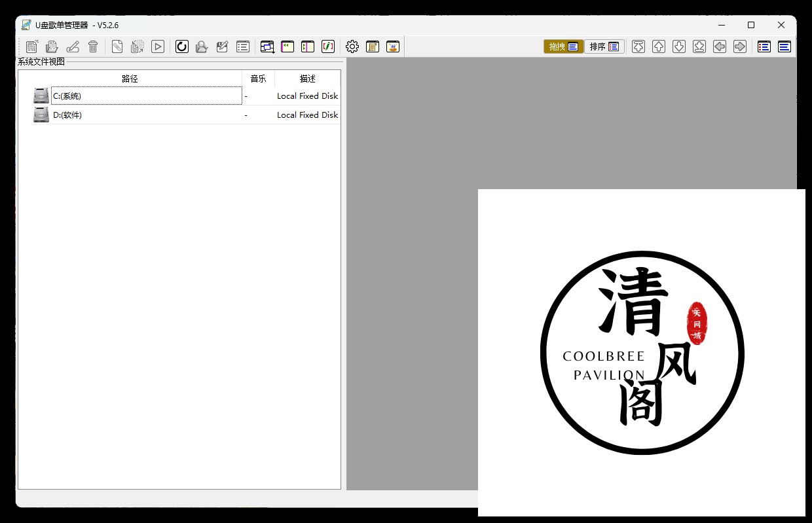812x523 pixels.
Task: Click the last toolbar icon with figure
Action: point(393,46)
